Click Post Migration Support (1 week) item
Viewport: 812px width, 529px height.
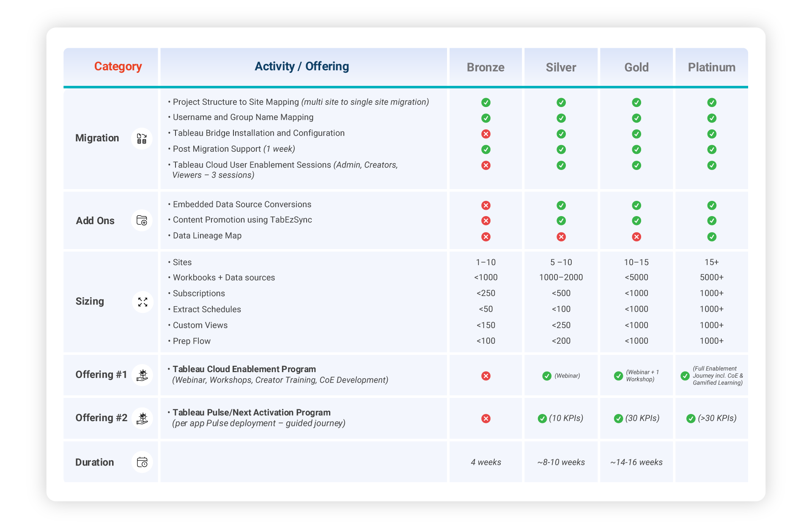[232, 149]
